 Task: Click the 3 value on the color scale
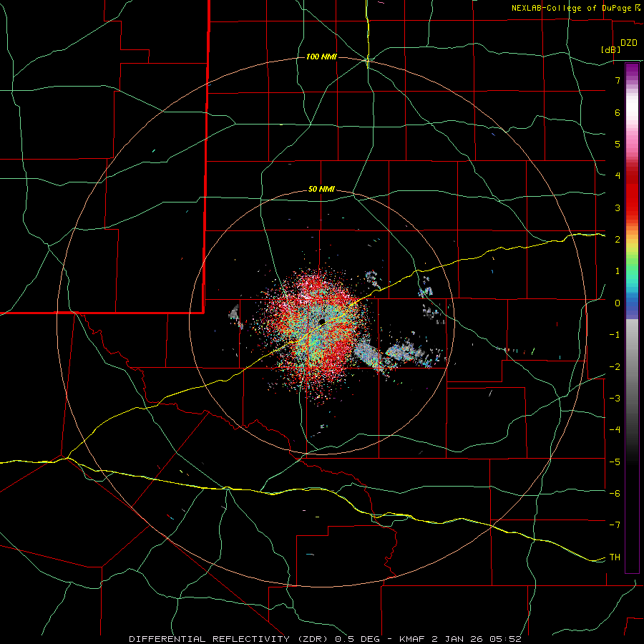618,208
